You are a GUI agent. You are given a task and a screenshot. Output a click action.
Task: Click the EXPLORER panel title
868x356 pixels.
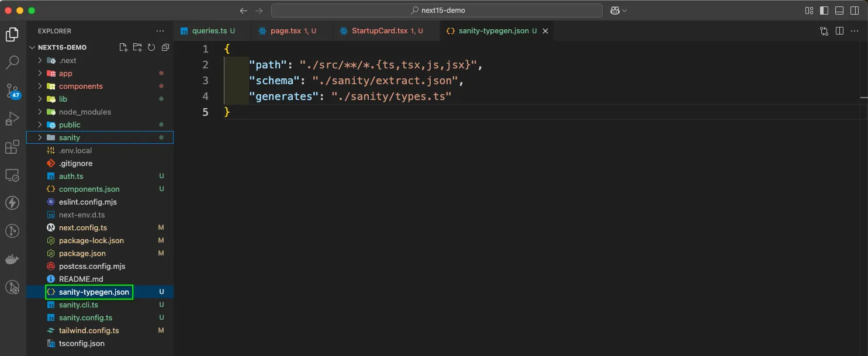54,31
